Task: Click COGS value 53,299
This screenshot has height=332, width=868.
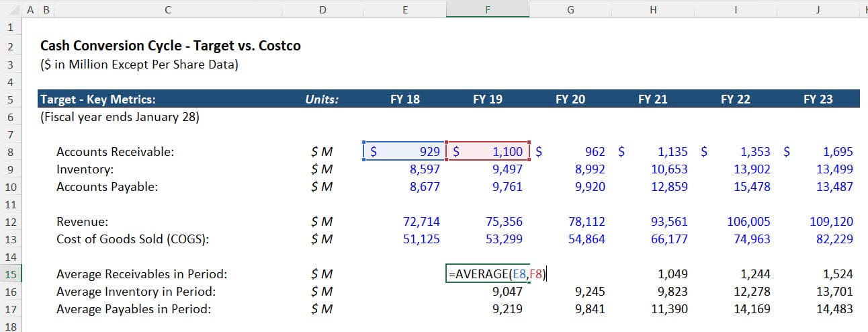Action: click(504, 239)
